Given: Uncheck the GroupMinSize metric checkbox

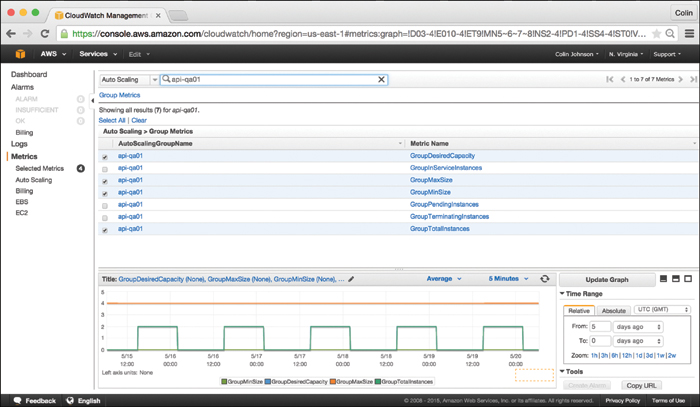Looking at the screenshot, I should click(x=105, y=194).
